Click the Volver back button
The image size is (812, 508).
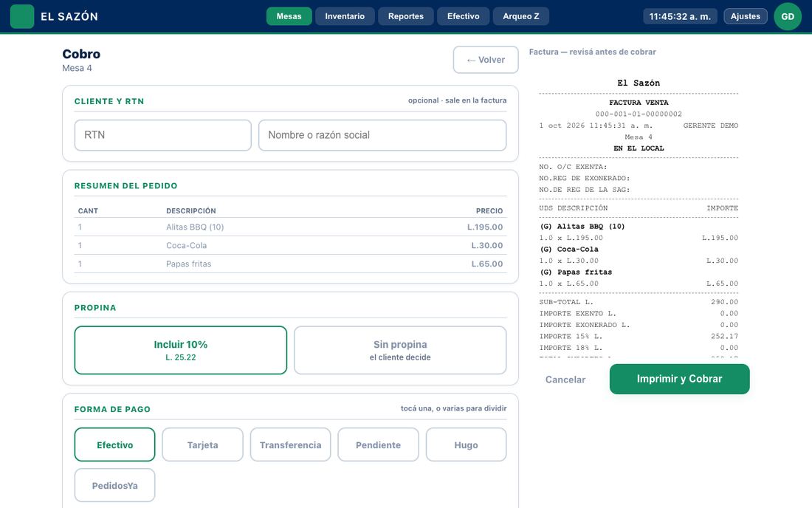coord(486,60)
